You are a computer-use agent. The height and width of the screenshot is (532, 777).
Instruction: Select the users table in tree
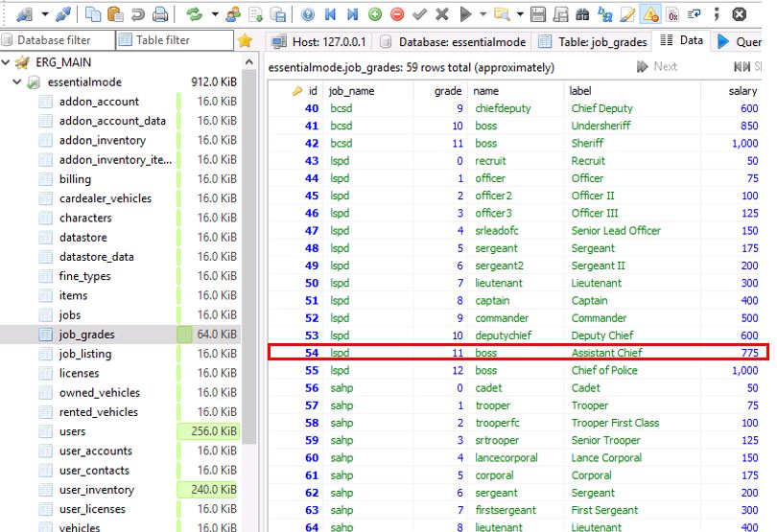click(x=72, y=431)
